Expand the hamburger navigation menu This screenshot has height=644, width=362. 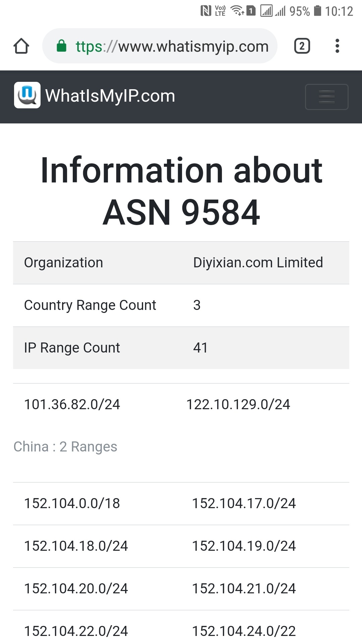point(326,97)
